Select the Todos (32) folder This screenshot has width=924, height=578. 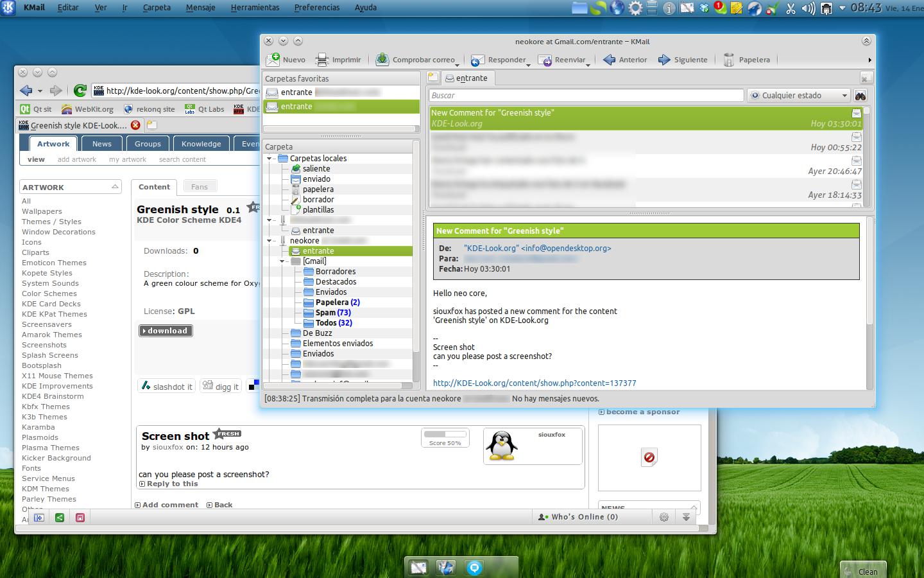[x=334, y=323]
